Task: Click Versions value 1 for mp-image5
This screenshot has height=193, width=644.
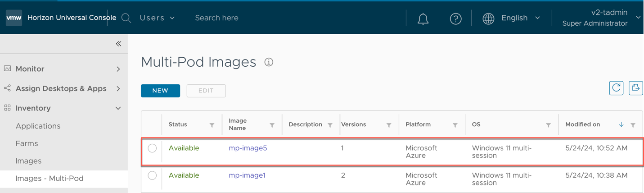Action: coord(342,148)
